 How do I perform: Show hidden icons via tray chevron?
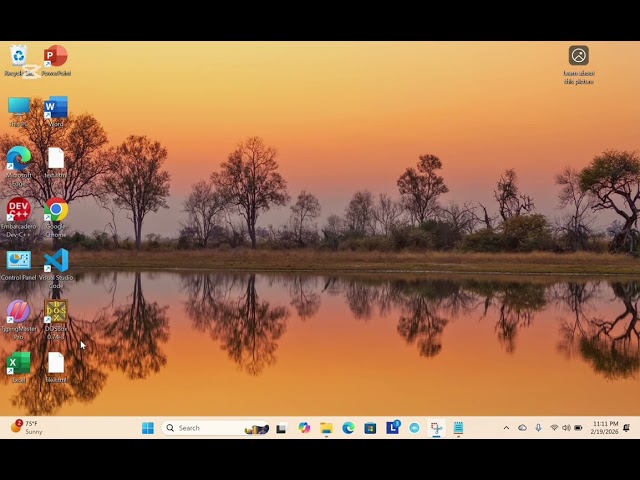(507, 428)
